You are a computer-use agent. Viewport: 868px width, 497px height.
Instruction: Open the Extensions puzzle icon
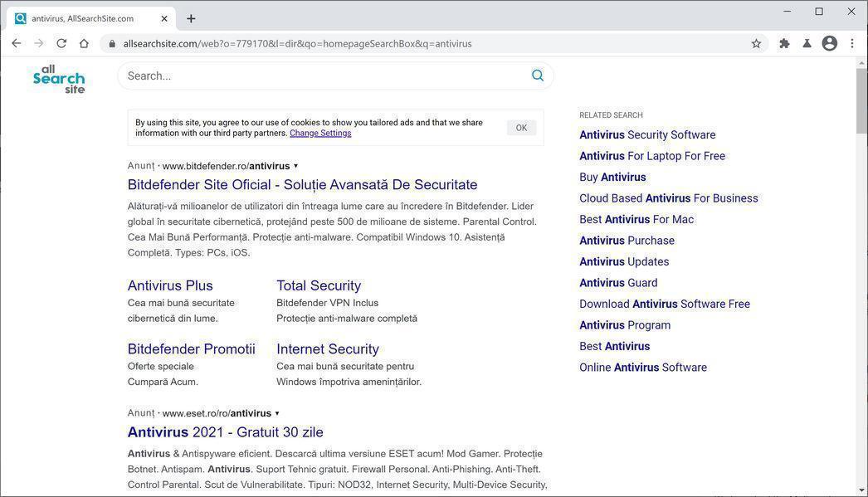click(x=784, y=44)
